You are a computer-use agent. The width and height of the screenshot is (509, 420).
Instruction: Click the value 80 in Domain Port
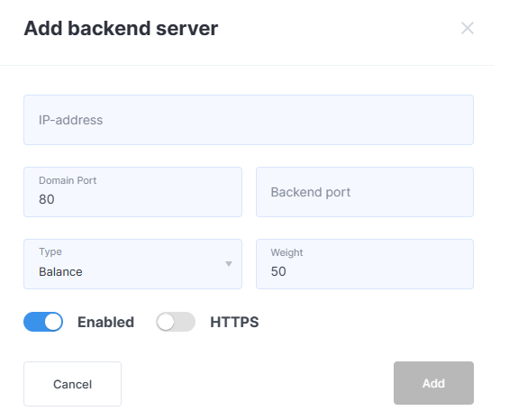click(x=47, y=199)
